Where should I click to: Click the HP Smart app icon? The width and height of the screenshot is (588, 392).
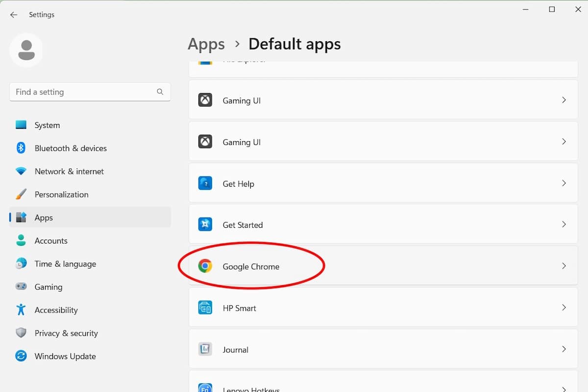click(x=205, y=308)
